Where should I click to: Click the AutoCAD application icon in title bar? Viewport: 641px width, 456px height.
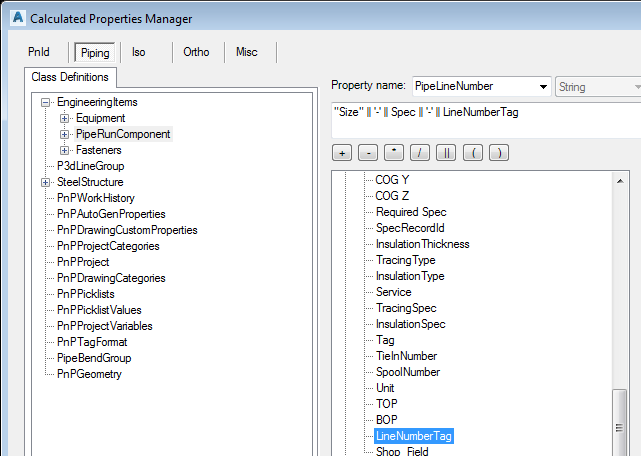click(x=14, y=17)
